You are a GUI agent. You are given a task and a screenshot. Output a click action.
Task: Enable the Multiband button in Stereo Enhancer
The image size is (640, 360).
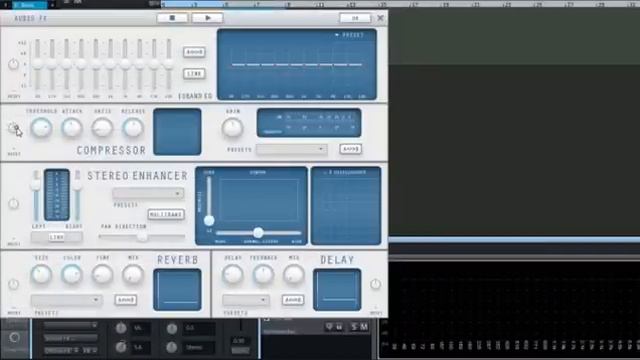click(x=166, y=214)
